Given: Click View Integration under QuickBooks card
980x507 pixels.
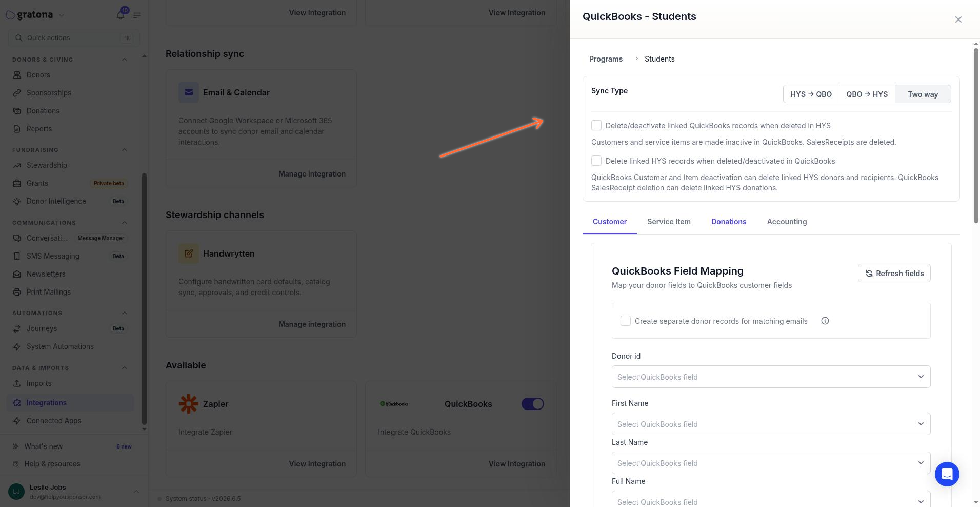Looking at the screenshot, I should click(517, 464).
